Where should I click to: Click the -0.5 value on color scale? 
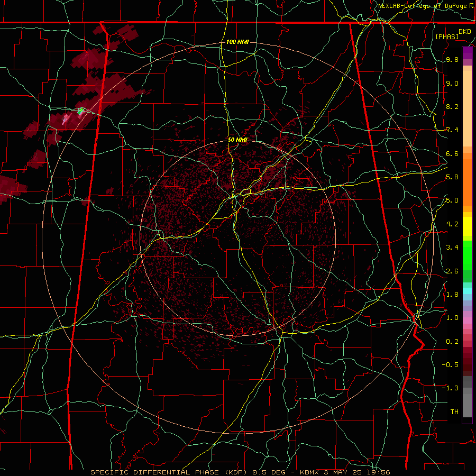point(450,364)
